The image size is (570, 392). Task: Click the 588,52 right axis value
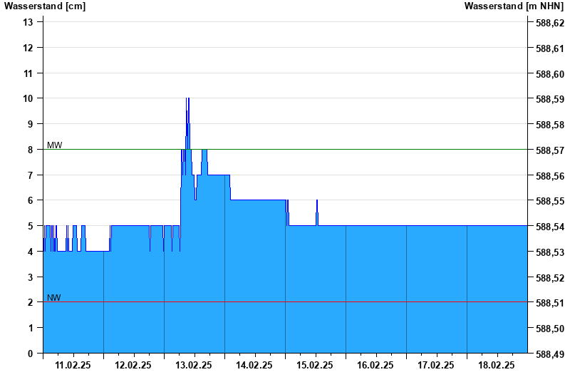pyautogui.click(x=550, y=277)
